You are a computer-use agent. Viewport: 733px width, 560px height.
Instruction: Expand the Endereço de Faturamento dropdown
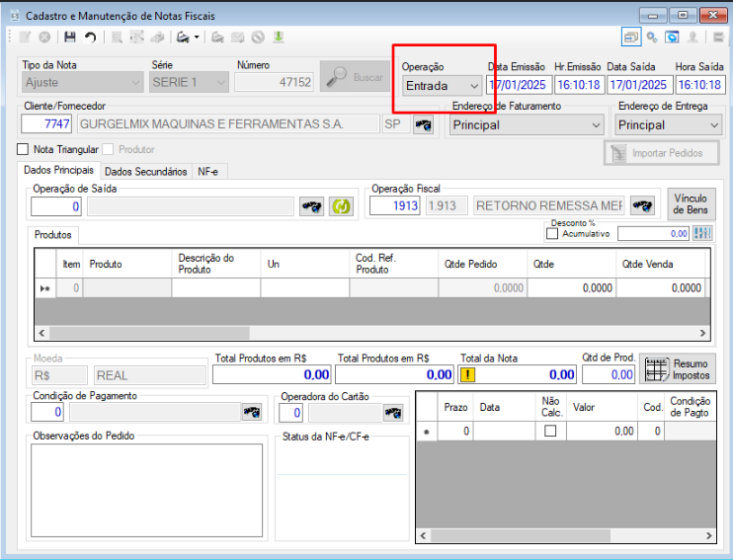tap(527, 124)
